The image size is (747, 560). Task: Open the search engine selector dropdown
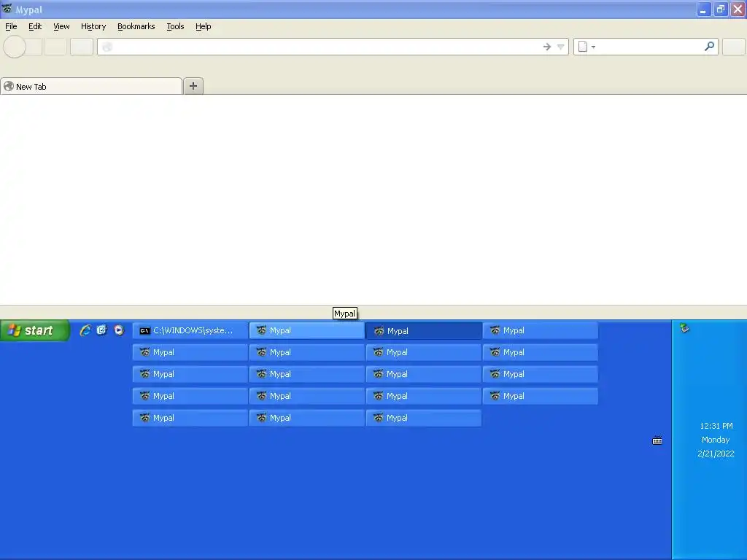587,47
